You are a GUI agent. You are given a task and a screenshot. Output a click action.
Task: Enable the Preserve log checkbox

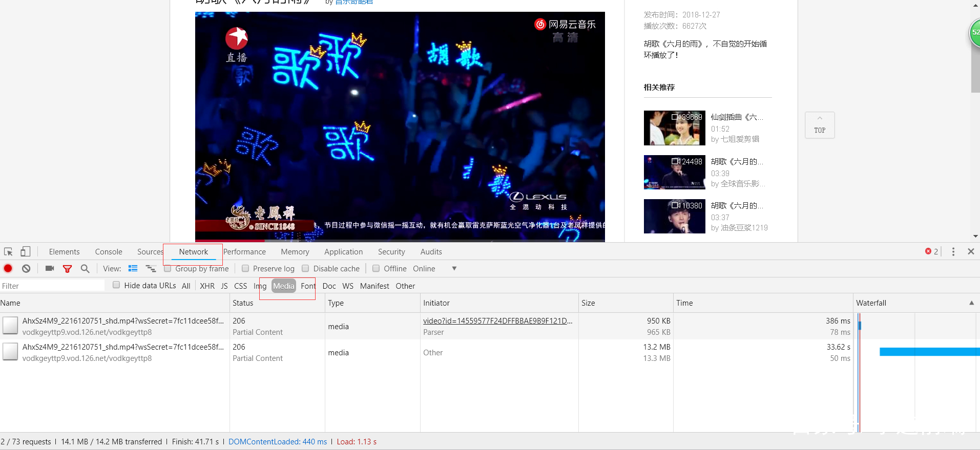pyautogui.click(x=245, y=269)
